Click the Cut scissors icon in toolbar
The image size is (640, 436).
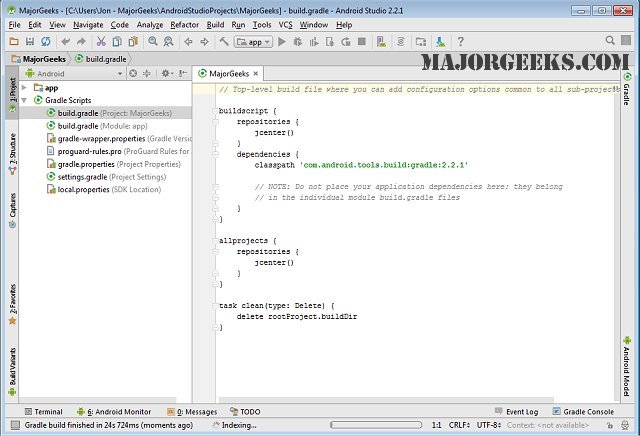(x=101, y=42)
